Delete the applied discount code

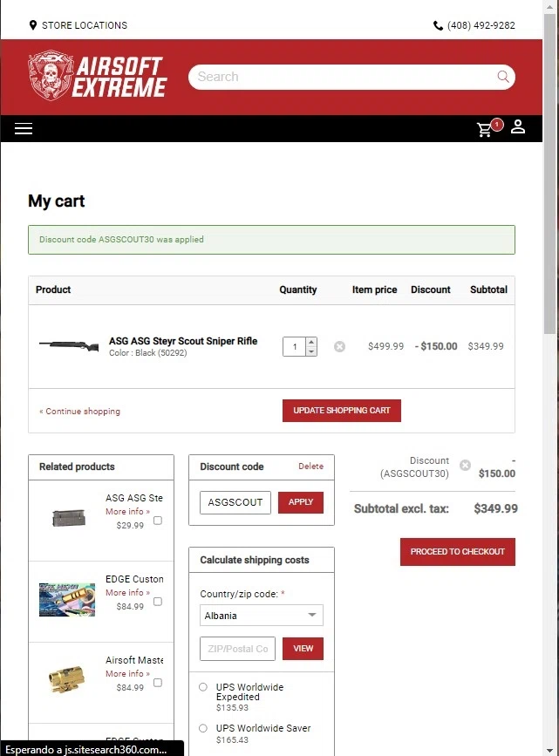310,467
